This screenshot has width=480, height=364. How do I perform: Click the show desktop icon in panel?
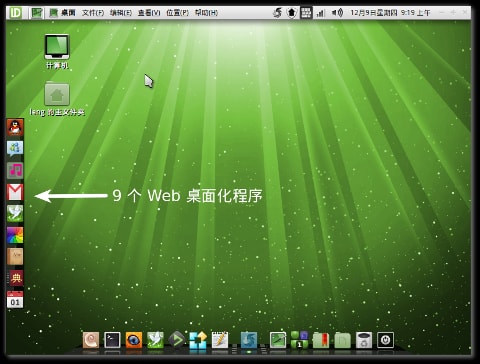tap(37, 13)
